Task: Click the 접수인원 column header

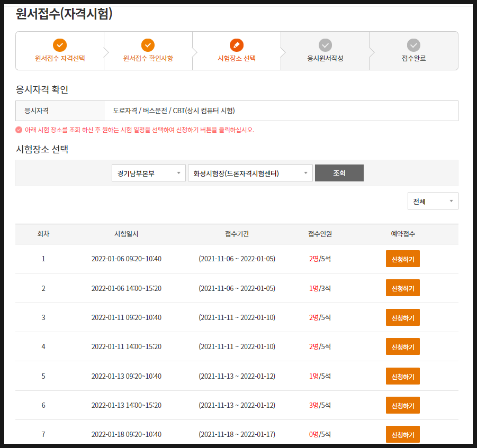Action: click(320, 234)
